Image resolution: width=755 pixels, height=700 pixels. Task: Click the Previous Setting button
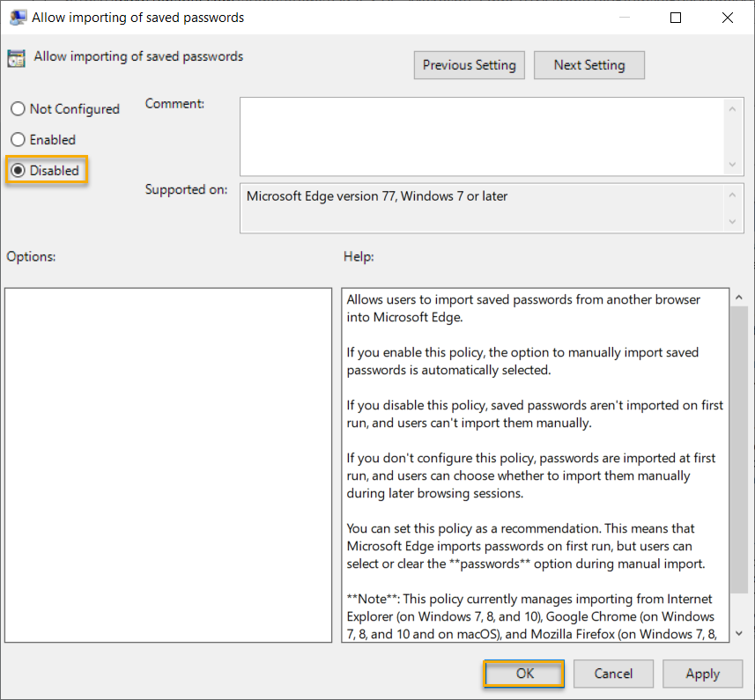pos(469,64)
